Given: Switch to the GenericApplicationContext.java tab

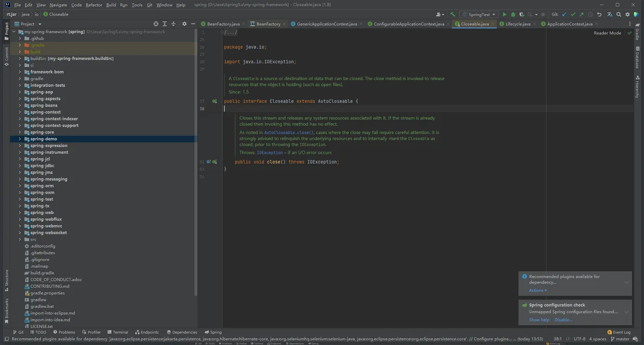Looking at the screenshot, I should point(327,24).
